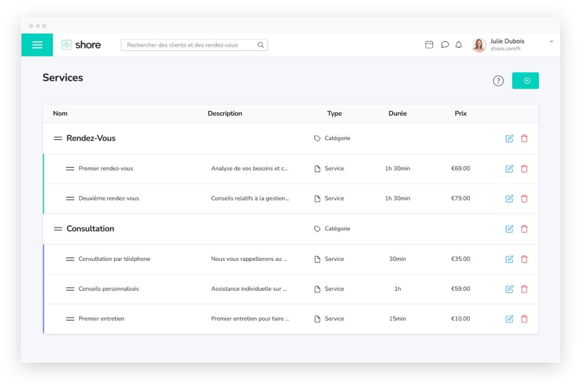This screenshot has height=384, width=588.
Task: Click the drag handle beside Rendez-Vous
Action: [58, 138]
